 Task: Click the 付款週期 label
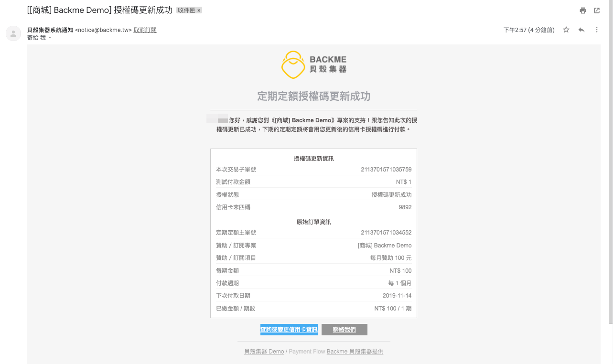(227, 283)
